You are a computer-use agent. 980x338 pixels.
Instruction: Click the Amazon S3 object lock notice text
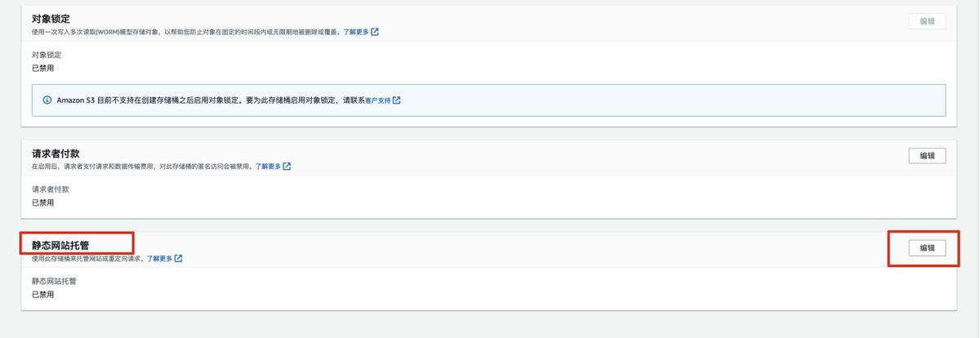tap(204, 100)
